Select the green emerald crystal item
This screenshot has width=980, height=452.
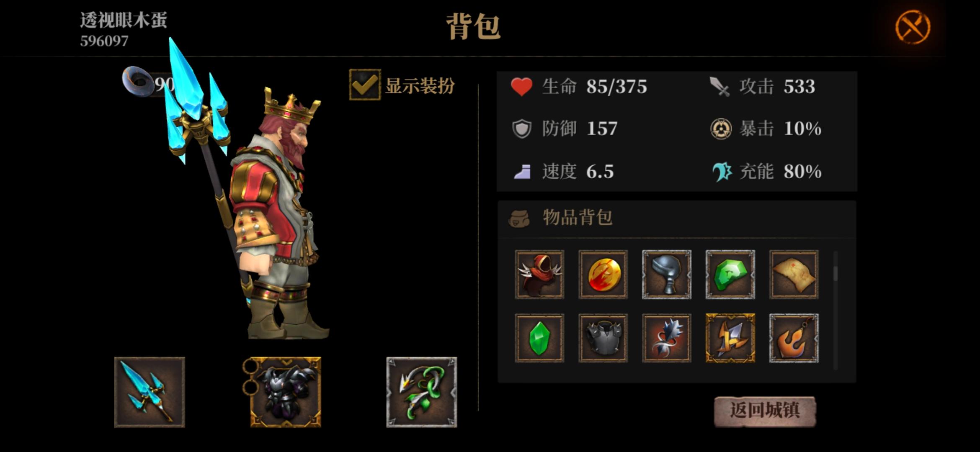(x=539, y=338)
